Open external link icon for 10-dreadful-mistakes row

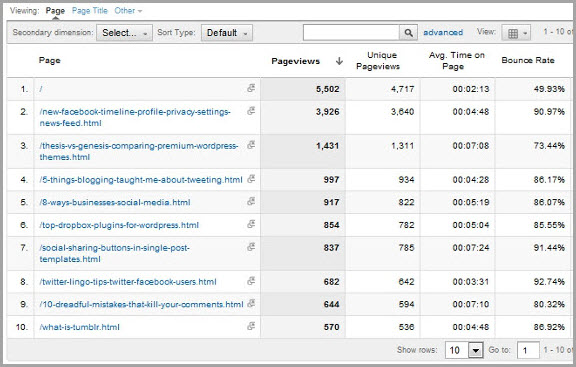(x=251, y=303)
